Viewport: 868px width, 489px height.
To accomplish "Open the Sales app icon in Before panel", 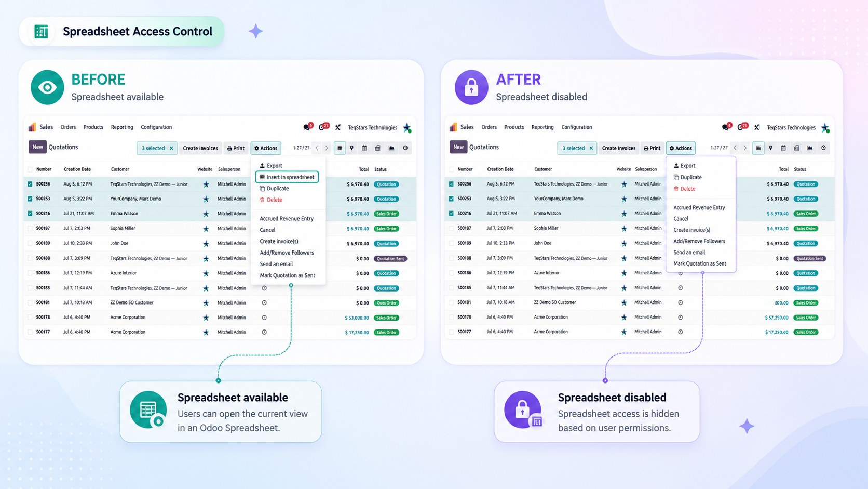I will (x=32, y=127).
